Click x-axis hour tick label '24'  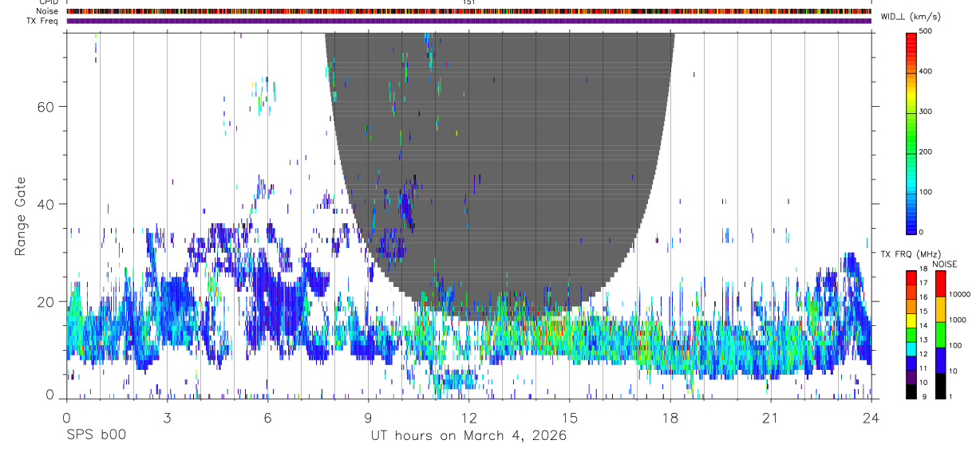[x=871, y=419]
